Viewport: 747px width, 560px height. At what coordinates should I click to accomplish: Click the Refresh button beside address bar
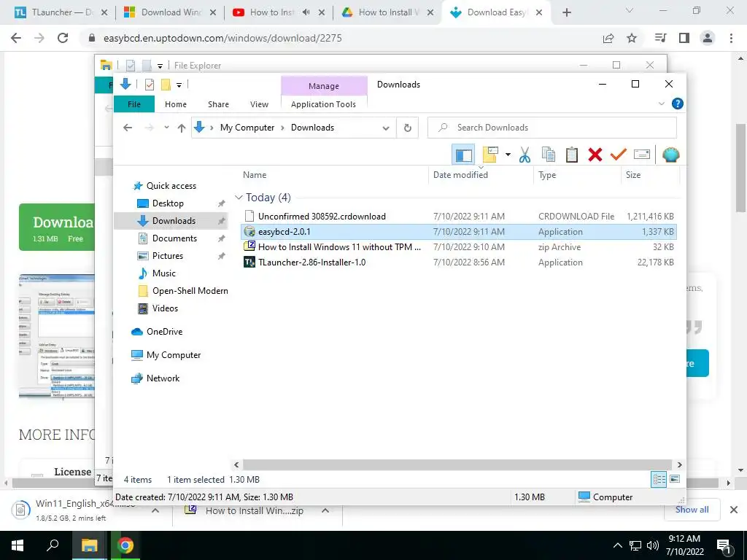click(407, 128)
